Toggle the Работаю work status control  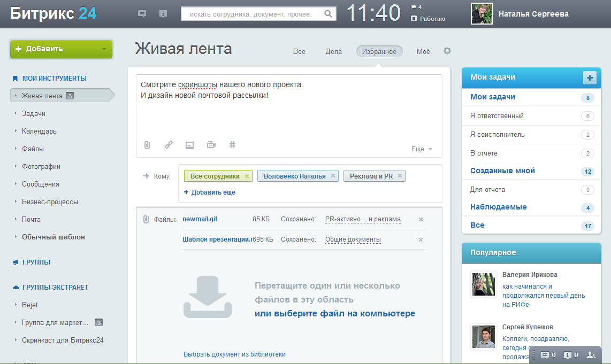[x=428, y=19]
